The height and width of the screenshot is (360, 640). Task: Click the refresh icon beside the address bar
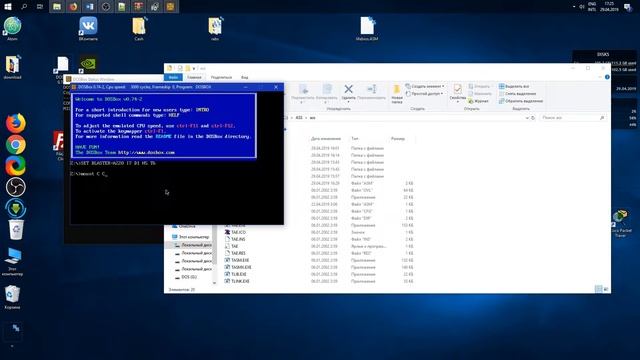tap(533, 118)
